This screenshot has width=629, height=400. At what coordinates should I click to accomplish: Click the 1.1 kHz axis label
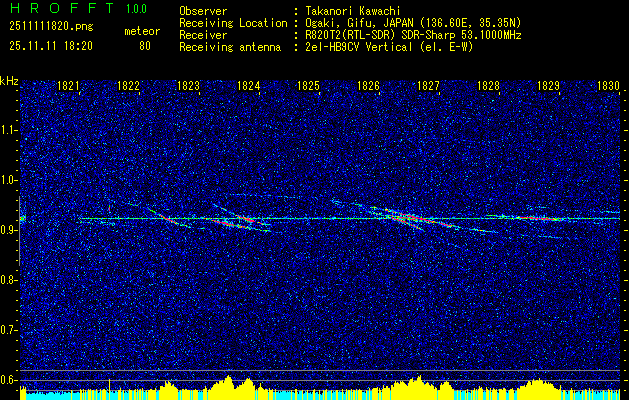9,130
